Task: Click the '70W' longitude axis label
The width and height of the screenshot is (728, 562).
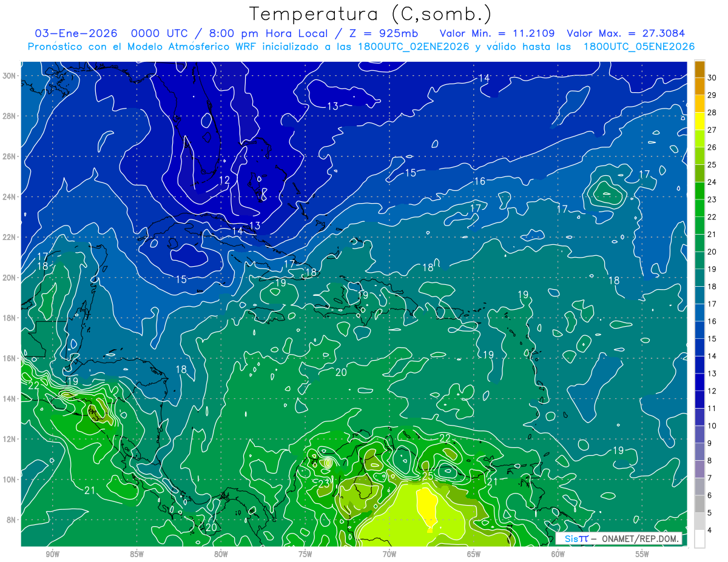Action: click(x=389, y=554)
